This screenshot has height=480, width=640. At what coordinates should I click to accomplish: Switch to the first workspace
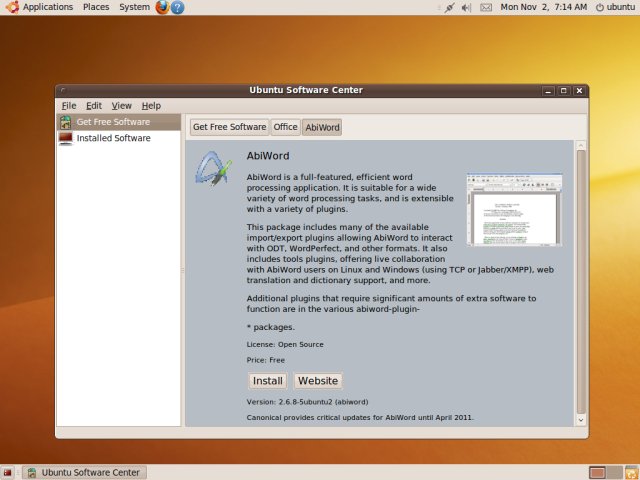(597, 473)
